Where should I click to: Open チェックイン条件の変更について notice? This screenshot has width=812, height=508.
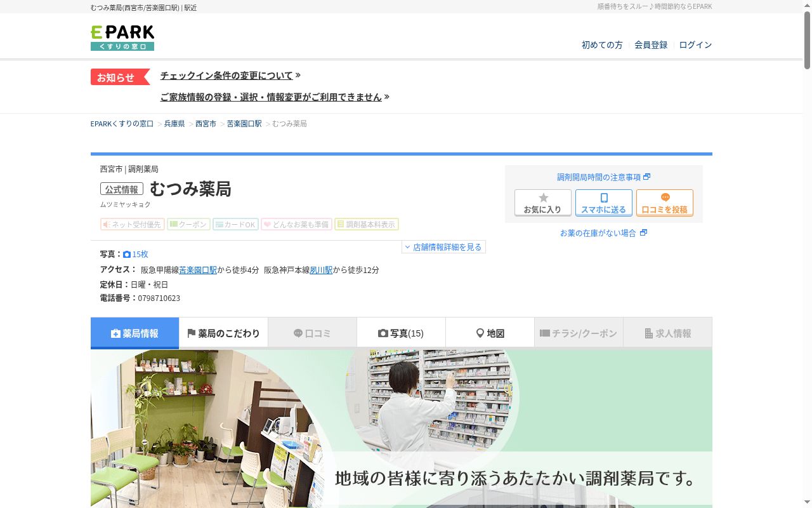pyautogui.click(x=226, y=76)
